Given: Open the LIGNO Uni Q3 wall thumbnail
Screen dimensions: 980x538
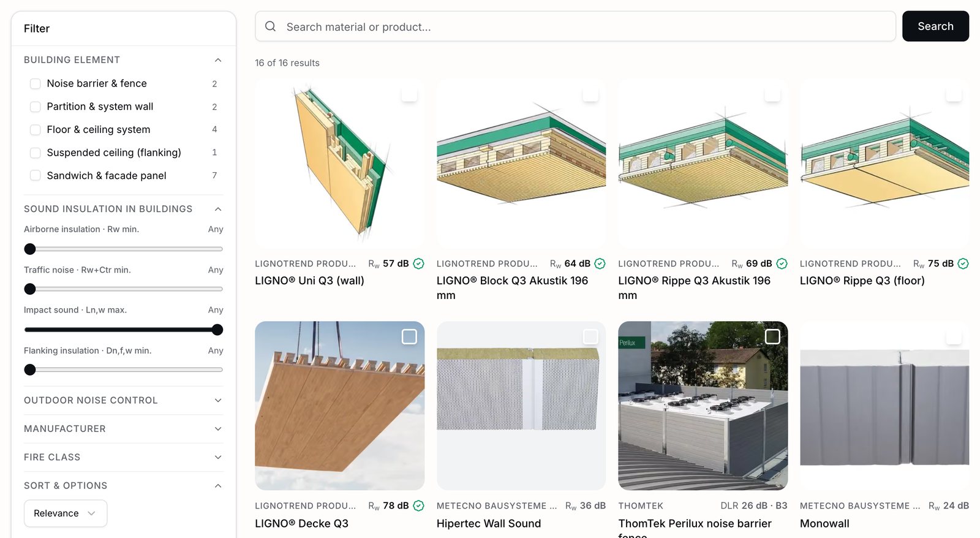Looking at the screenshot, I should point(339,164).
